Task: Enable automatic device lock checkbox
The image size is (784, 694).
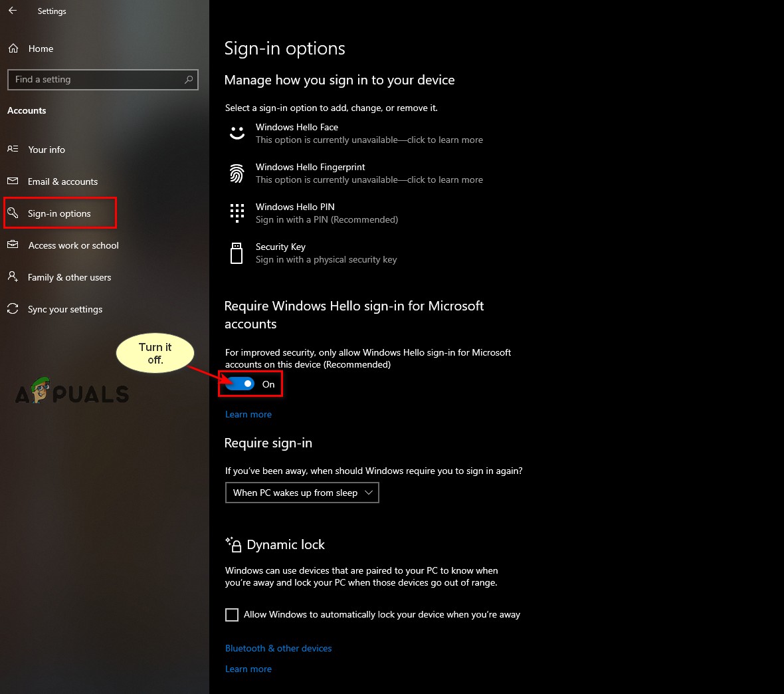Action: (x=231, y=614)
